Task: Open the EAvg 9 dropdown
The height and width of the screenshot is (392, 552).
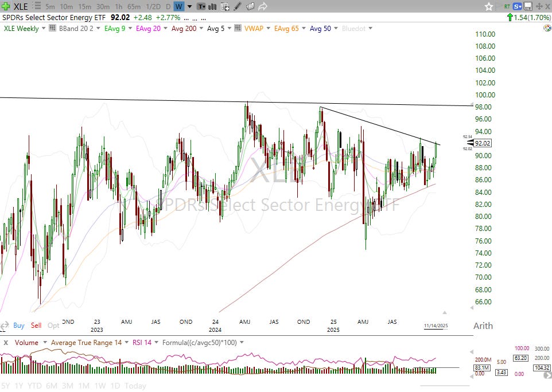Action: coord(130,28)
